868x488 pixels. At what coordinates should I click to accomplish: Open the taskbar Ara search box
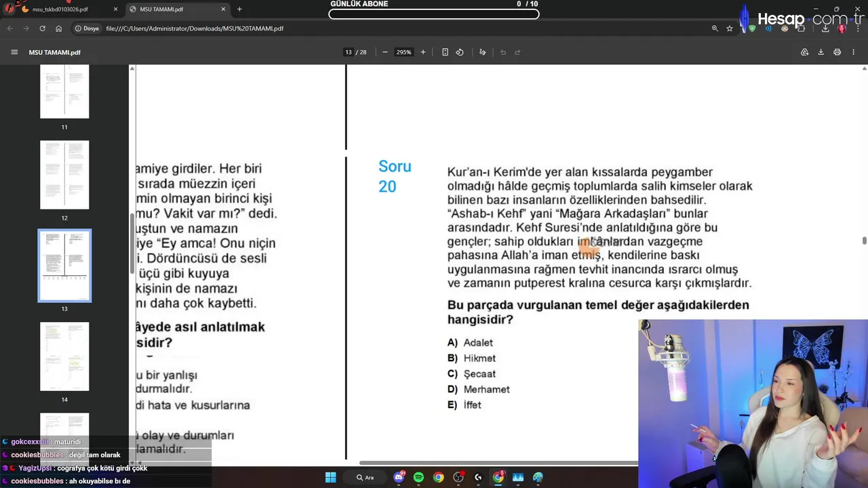366,477
